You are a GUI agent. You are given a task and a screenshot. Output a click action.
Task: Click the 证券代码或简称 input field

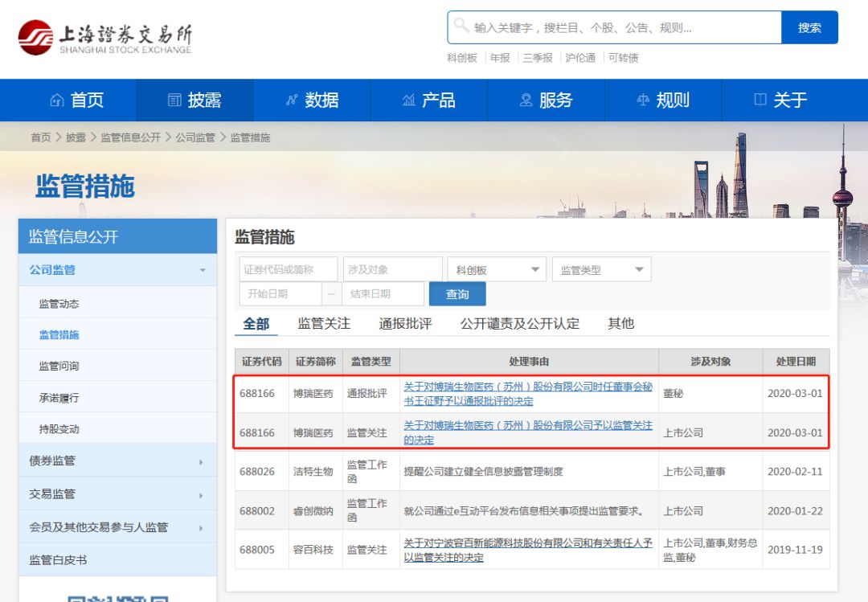tap(288, 270)
